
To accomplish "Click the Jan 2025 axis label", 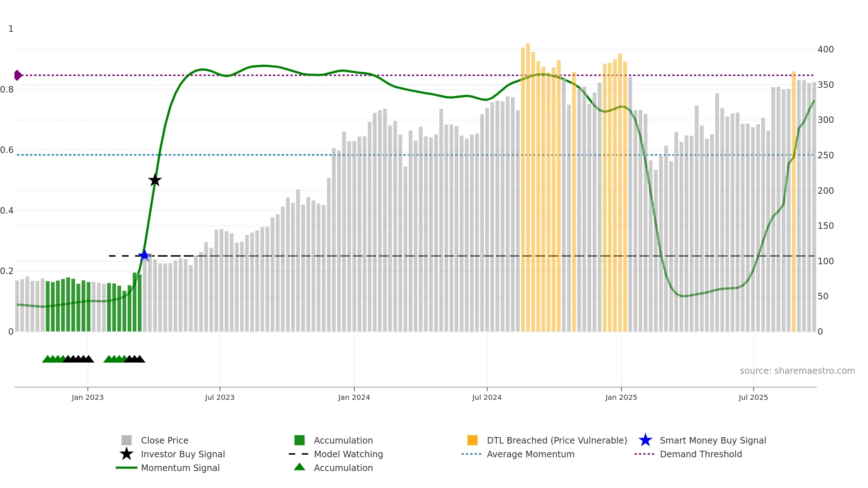I will coord(621,398).
